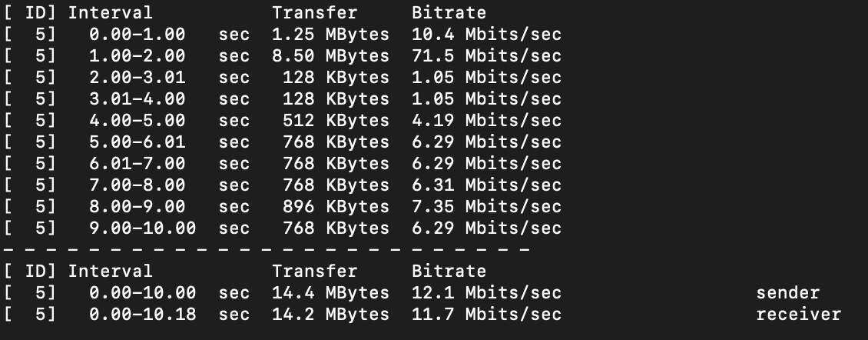Click the 9.00-10.00 interval text
Screen dimensions: 868x340
pos(142,228)
